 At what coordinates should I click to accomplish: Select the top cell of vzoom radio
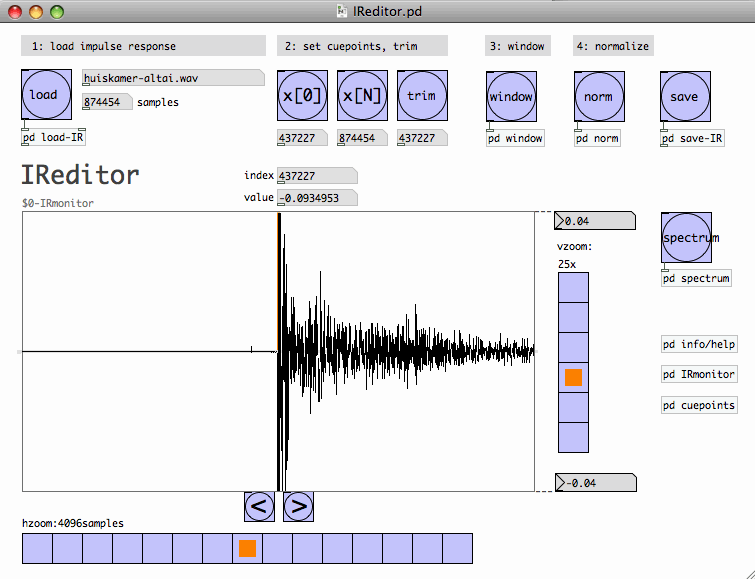click(573, 288)
